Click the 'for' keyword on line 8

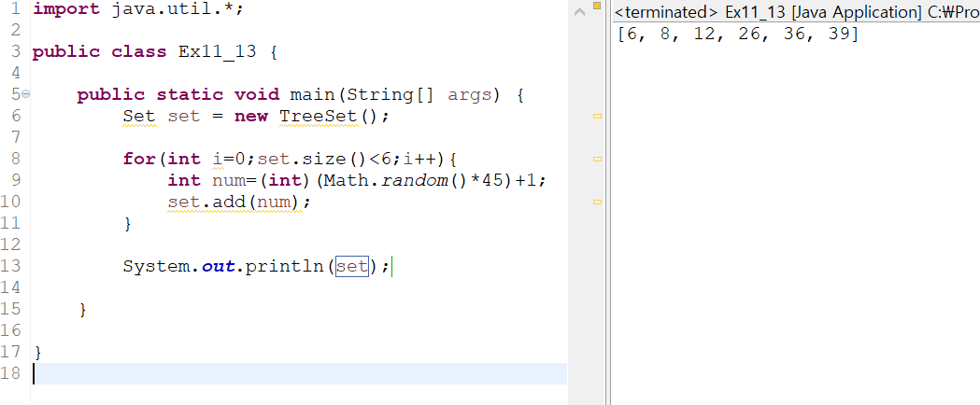click(x=139, y=160)
